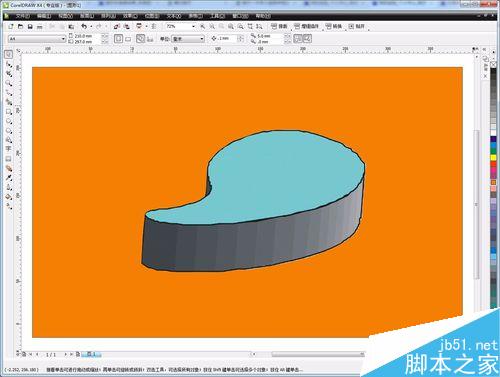Pick the red swatch in color palette
Screen dimensions: 500x377
click(493, 164)
